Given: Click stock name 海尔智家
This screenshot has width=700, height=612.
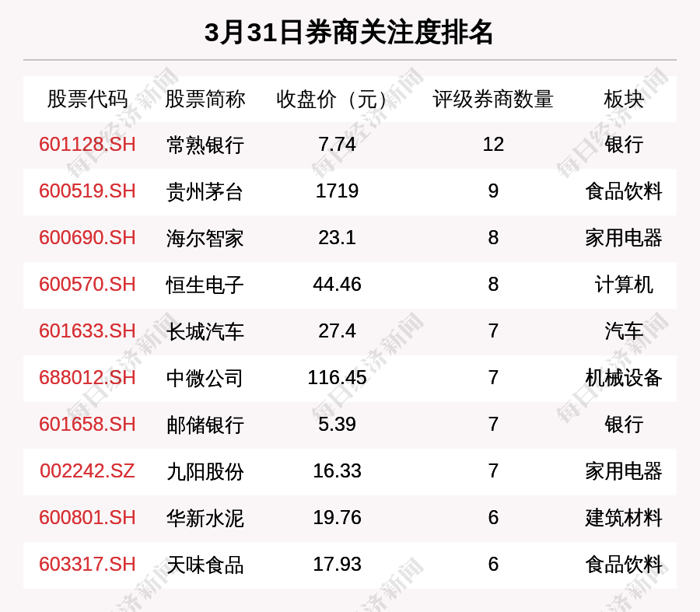Looking at the screenshot, I should point(205,239).
